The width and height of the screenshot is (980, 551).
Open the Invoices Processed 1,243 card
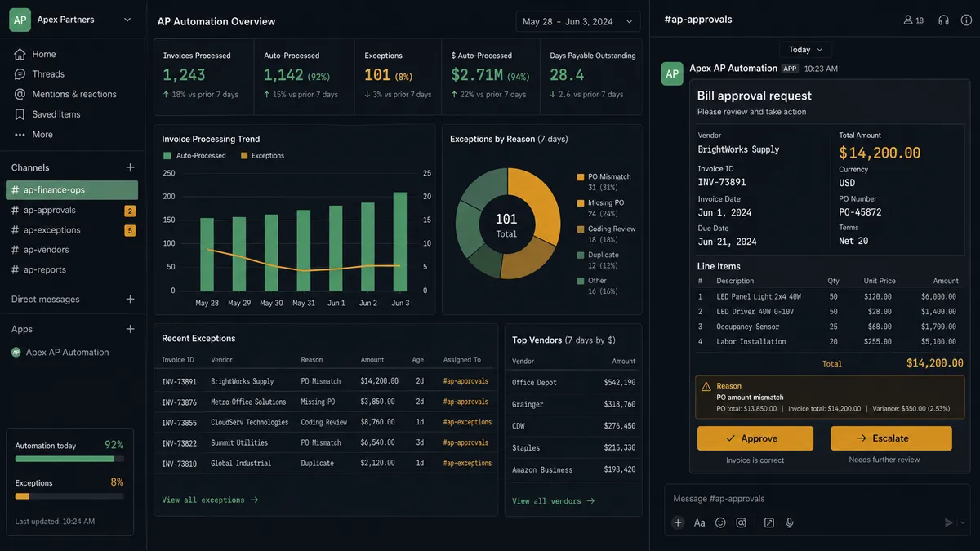(x=204, y=77)
